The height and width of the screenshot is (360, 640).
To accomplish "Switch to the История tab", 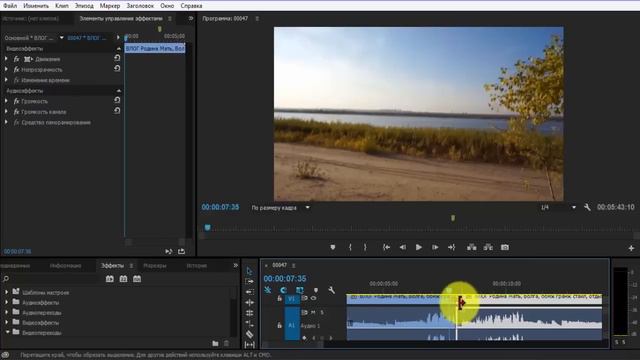I will [x=197, y=266].
